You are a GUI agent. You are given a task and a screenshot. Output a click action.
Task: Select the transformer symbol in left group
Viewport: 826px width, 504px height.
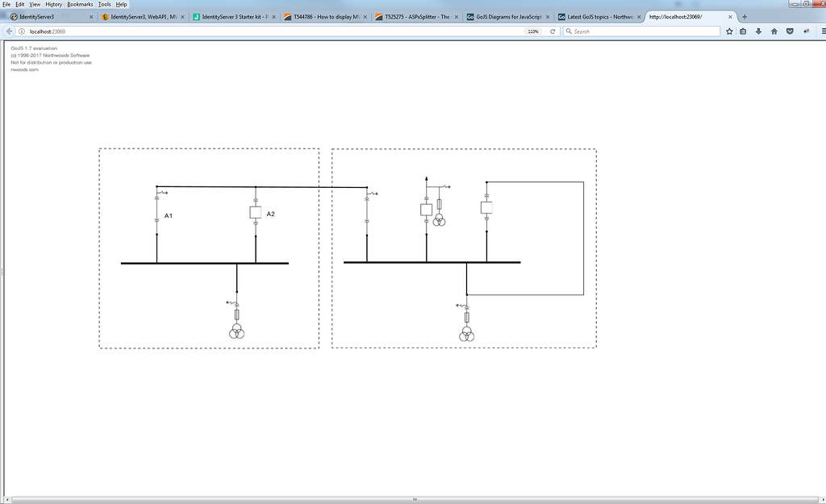(236, 331)
